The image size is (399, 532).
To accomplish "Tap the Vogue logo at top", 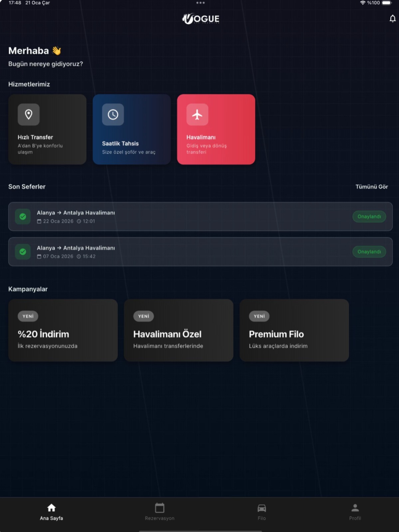I will pyautogui.click(x=201, y=19).
